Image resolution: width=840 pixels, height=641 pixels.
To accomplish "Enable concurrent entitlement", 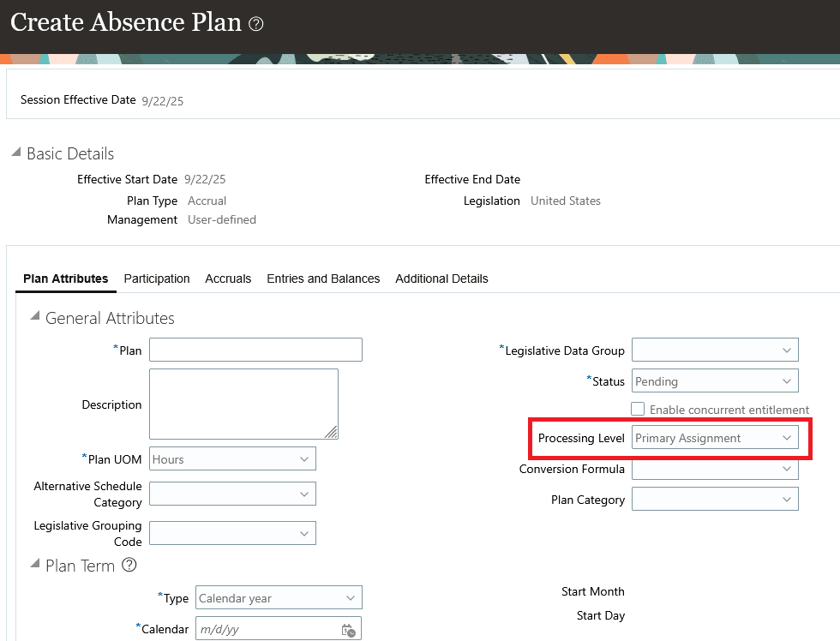I will pos(637,409).
